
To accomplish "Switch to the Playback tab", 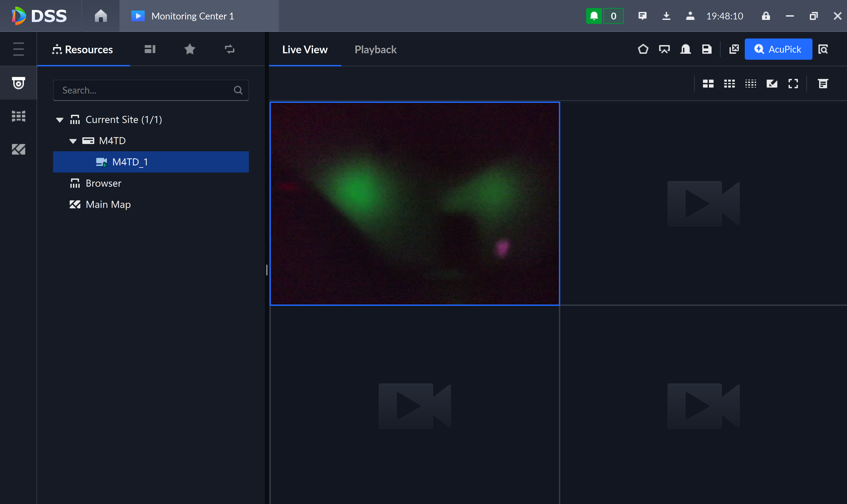I will 375,50.
